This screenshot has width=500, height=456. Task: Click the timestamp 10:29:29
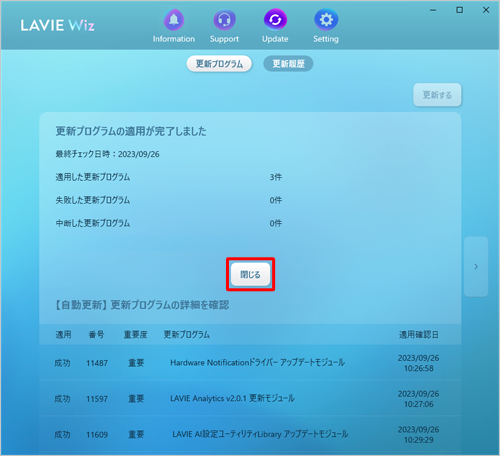click(419, 440)
